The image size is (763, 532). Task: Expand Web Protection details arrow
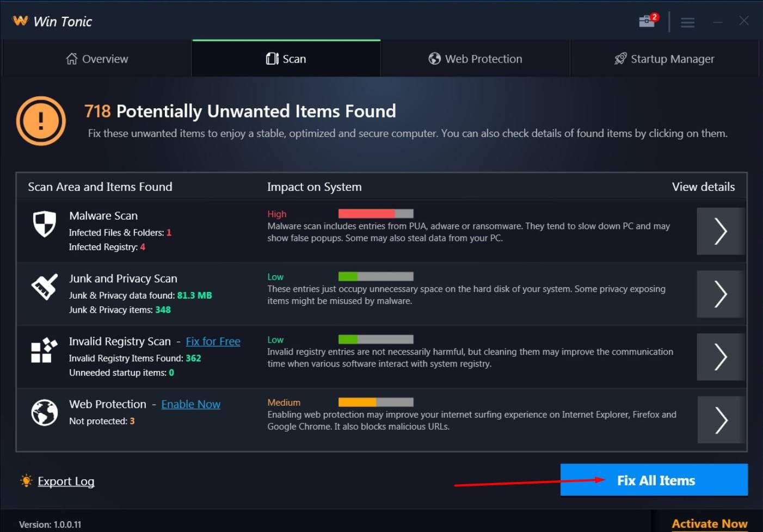point(720,420)
